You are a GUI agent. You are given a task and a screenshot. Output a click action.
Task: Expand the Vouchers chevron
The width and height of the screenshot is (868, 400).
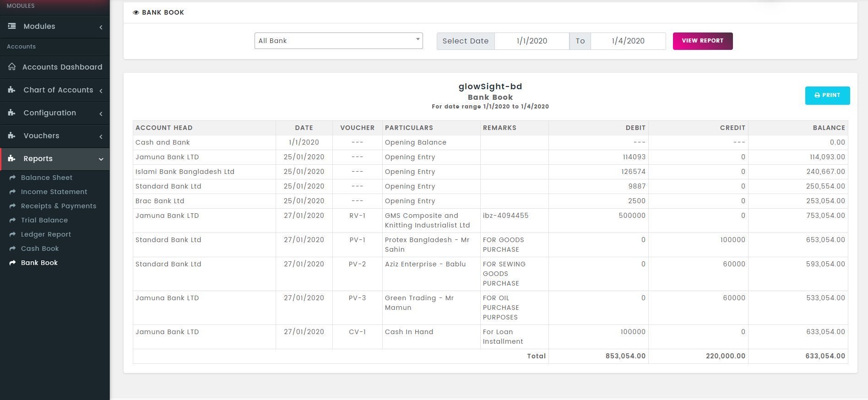pyautogui.click(x=101, y=136)
